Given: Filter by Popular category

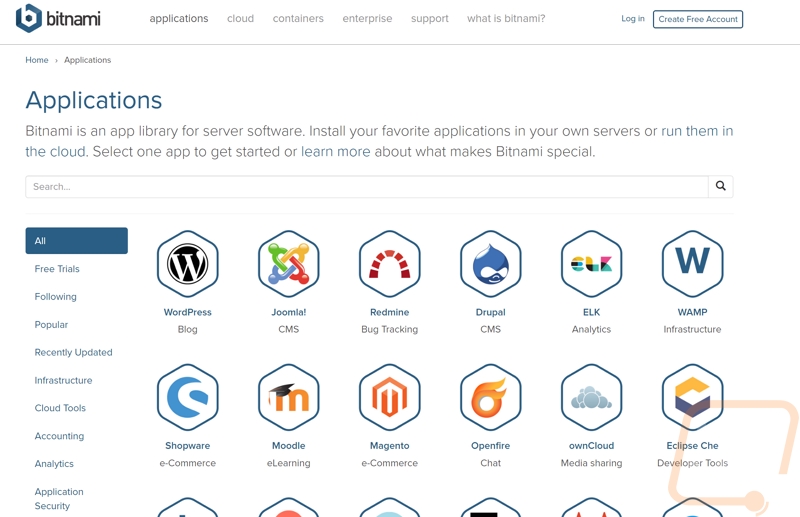Looking at the screenshot, I should pyautogui.click(x=51, y=325).
